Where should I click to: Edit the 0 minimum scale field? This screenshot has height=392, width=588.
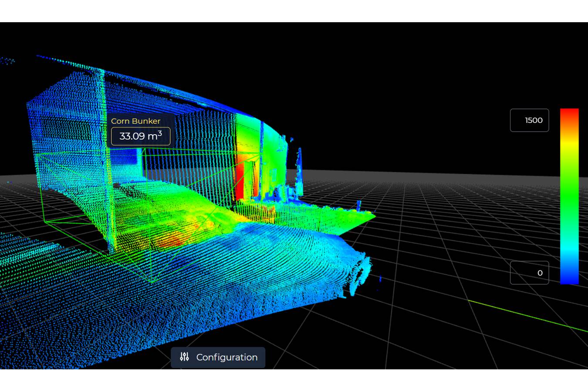click(x=529, y=273)
